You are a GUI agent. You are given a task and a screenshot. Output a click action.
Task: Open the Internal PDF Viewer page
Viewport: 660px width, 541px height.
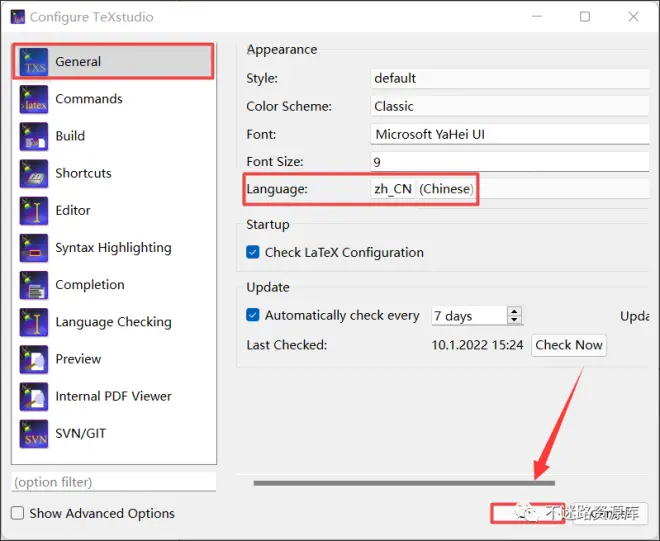[114, 396]
